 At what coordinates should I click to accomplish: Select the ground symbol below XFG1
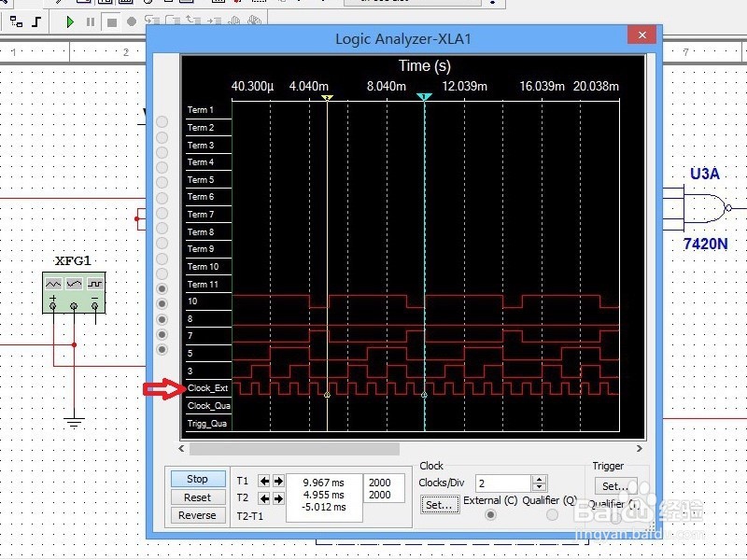coord(74,422)
